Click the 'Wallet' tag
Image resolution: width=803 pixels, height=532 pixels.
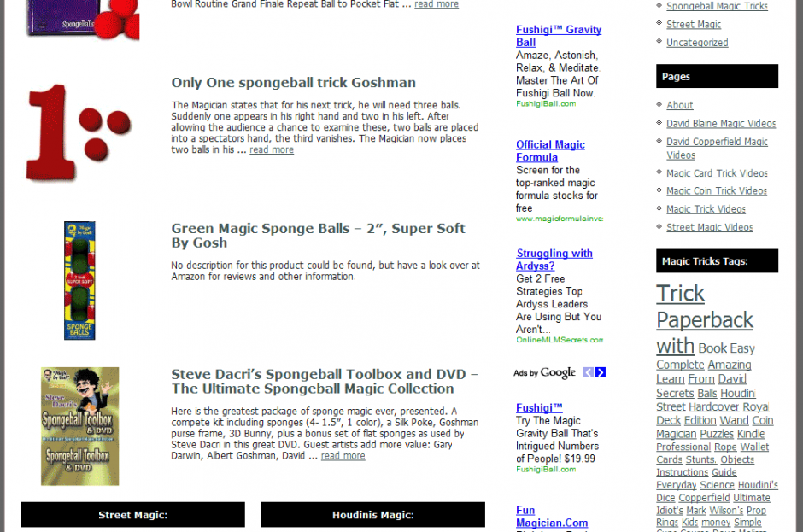point(754,447)
